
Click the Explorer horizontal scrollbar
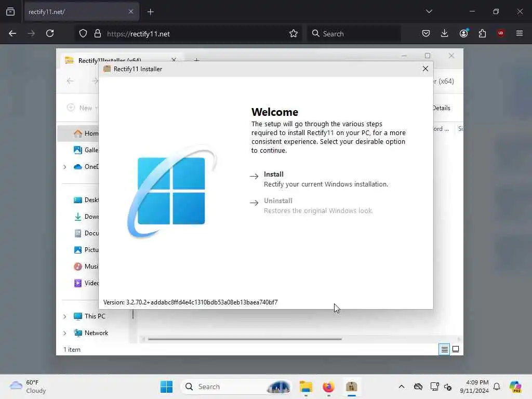coord(245,339)
